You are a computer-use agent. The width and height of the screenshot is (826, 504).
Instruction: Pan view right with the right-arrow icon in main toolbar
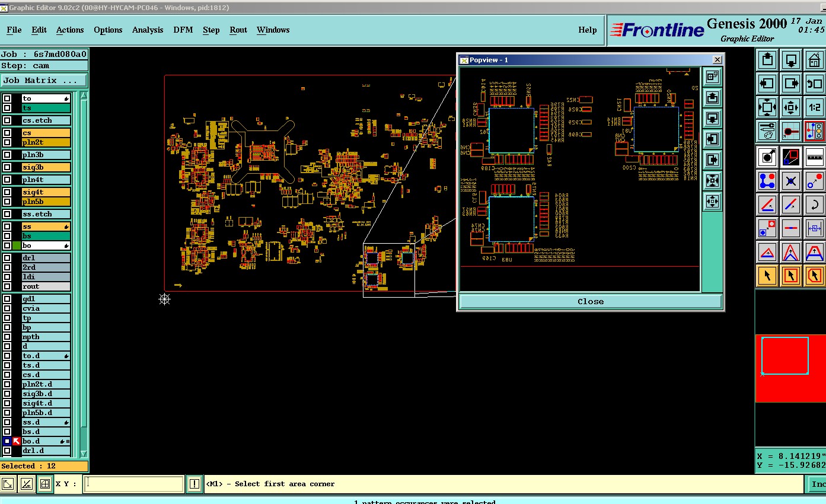791,84
